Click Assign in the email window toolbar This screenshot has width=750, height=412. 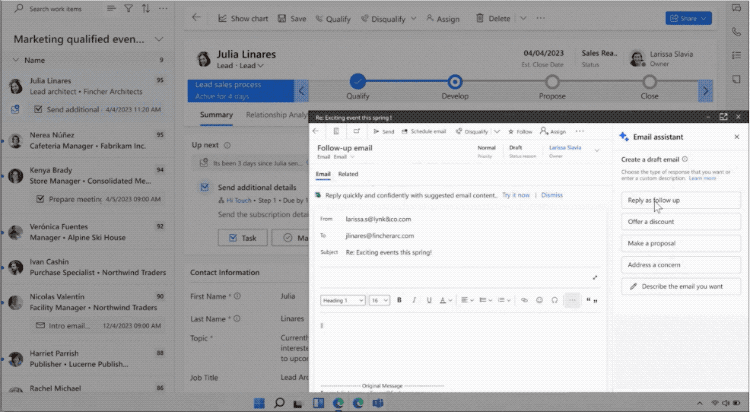click(x=553, y=131)
